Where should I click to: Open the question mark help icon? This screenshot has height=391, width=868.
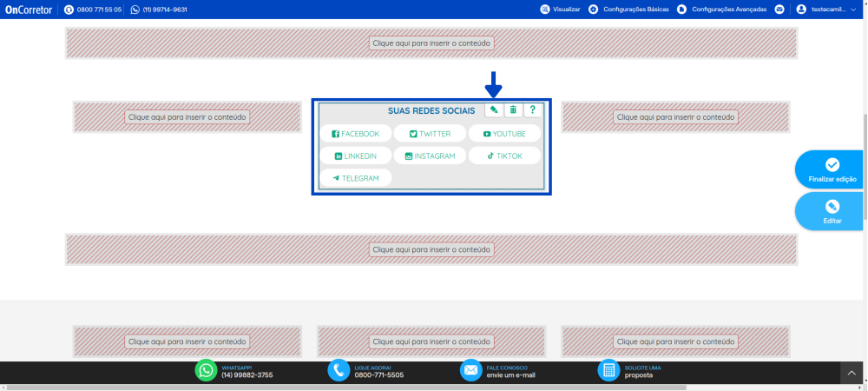pyautogui.click(x=533, y=109)
